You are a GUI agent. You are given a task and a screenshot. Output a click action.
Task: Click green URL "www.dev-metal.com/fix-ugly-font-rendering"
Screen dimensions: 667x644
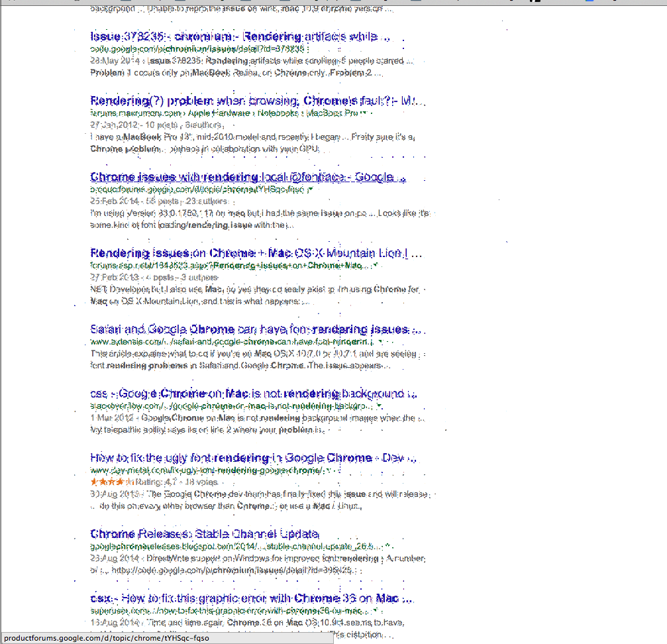[x=206, y=470]
